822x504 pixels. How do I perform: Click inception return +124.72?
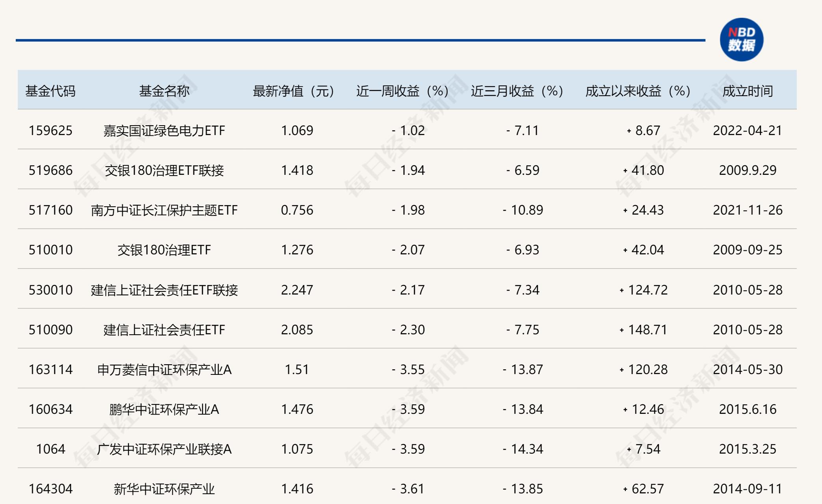click(x=643, y=290)
